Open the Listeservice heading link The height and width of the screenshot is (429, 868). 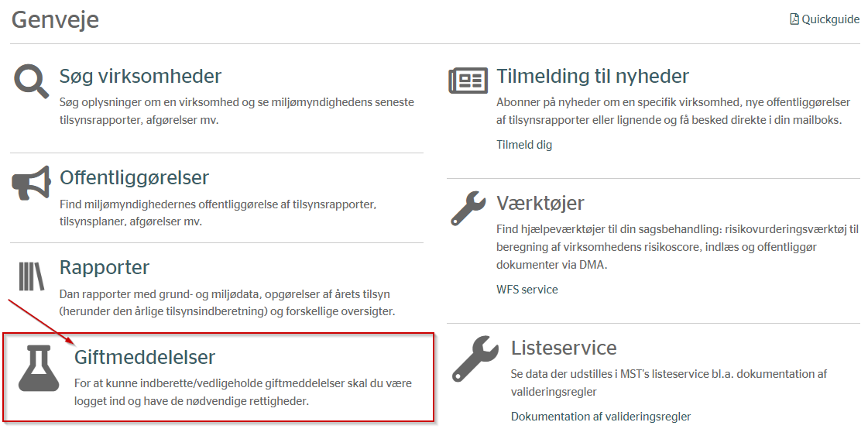pos(564,348)
